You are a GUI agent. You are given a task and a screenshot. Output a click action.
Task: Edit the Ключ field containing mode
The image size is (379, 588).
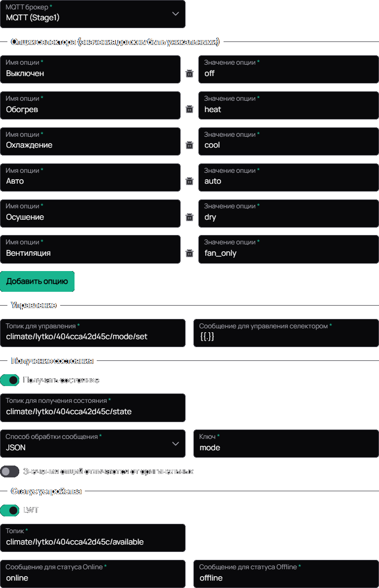pos(286,444)
